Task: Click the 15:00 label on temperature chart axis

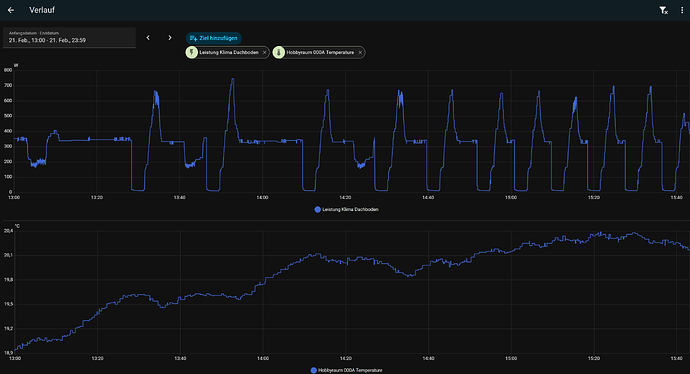Action: (x=511, y=359)
